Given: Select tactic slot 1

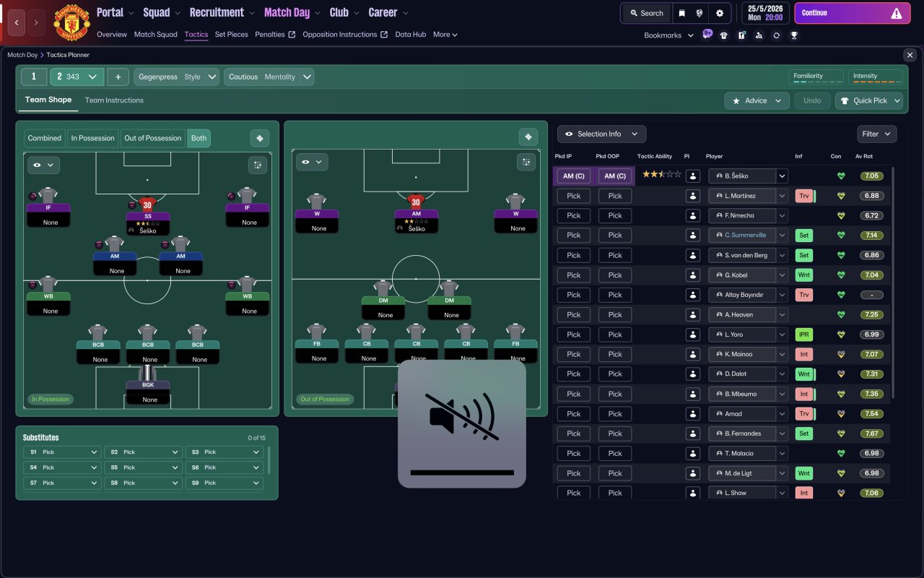Looking at the screenshot, I should 34,77.
